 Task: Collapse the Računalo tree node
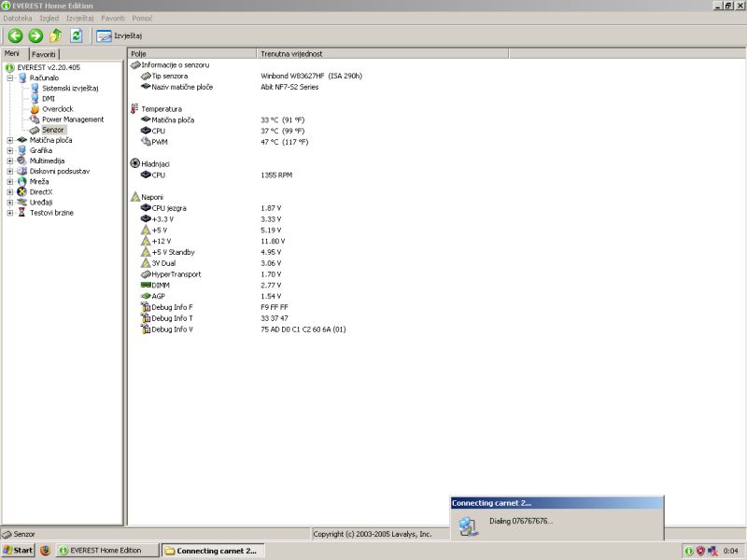9,78
